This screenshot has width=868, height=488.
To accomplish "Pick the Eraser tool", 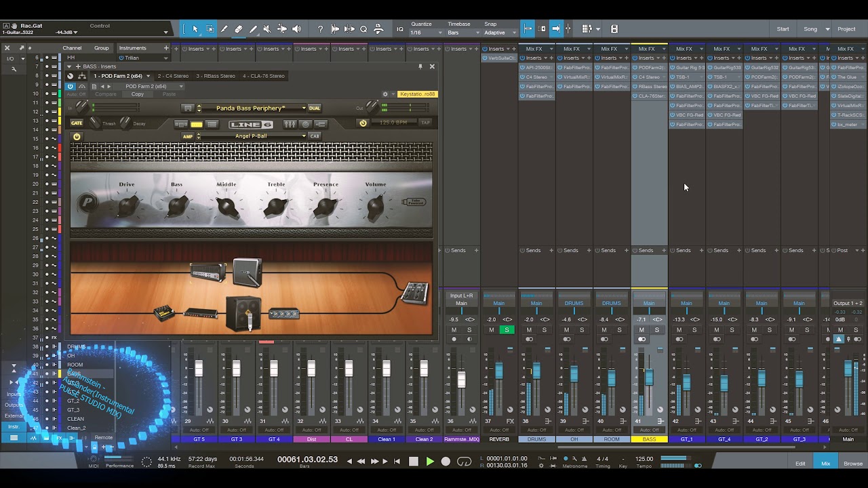I will pos(239,29).
